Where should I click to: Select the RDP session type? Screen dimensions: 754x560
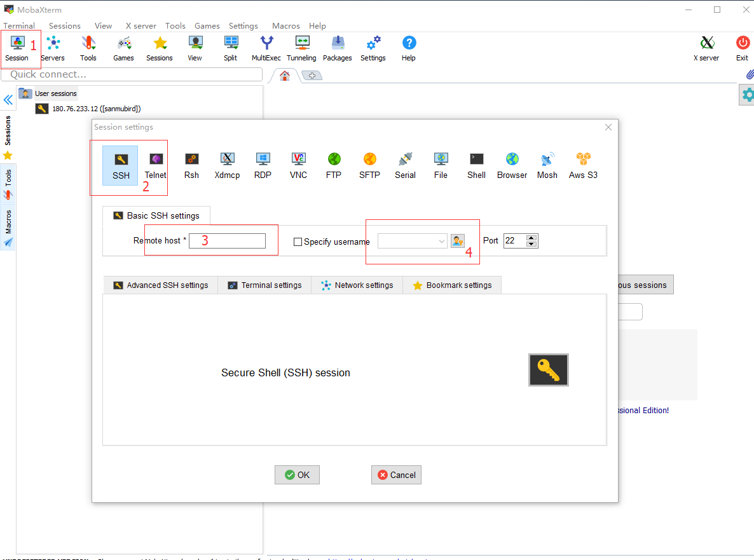point(263,166)
